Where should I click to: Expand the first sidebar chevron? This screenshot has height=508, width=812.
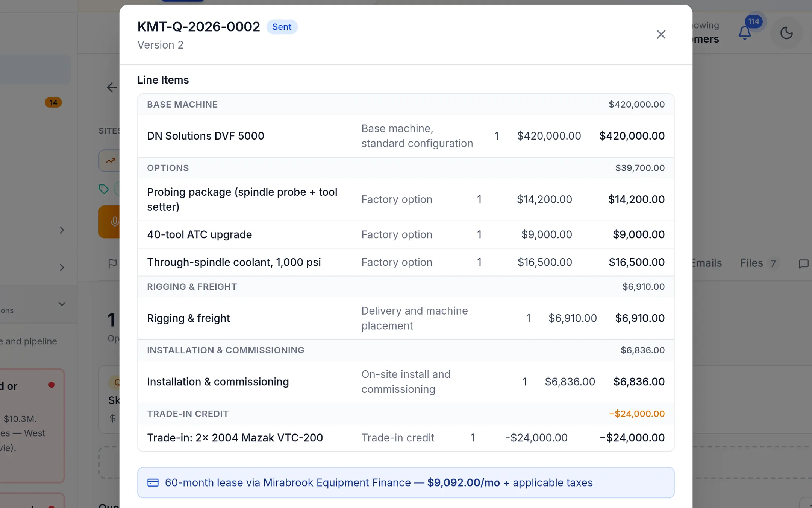click(62, 230)
